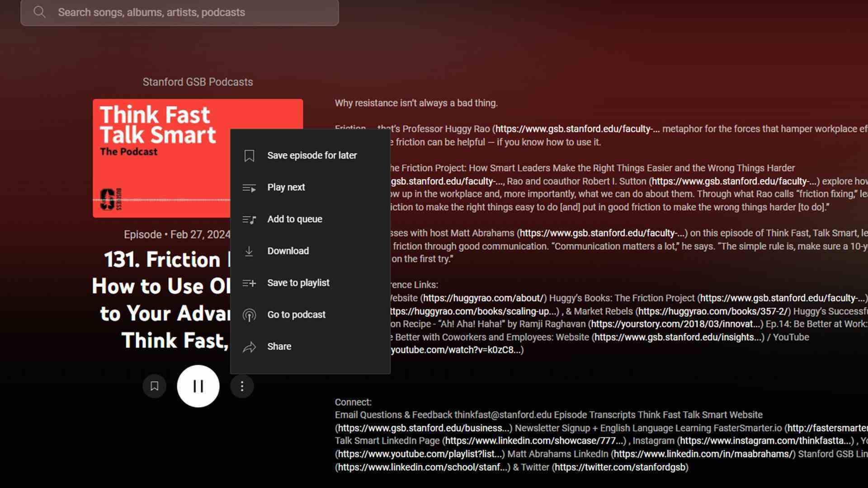Click the podcast broadcast icon
868x488 pixels.
click(249, 315)
